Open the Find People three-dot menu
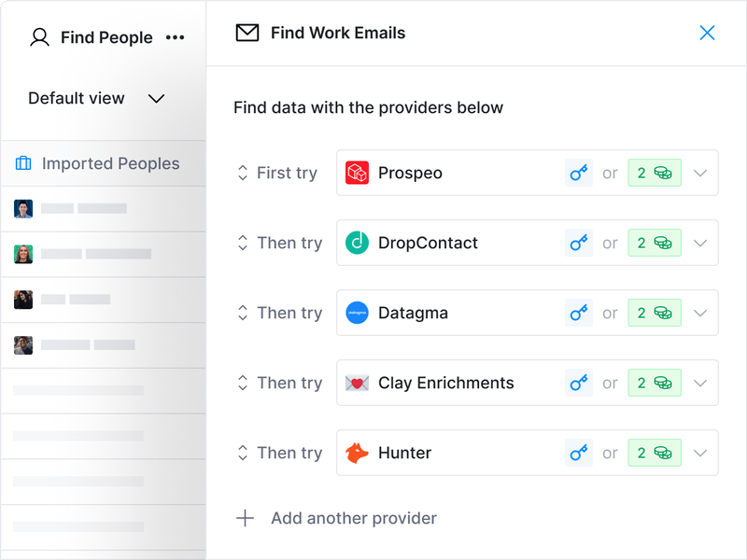747x560 pixels. (x=175, y=37)
